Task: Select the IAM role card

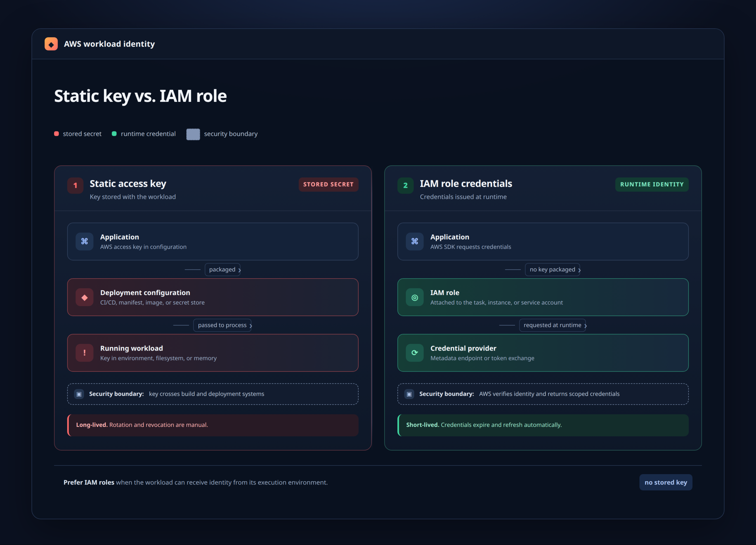Action: click(x=543, y=297)
